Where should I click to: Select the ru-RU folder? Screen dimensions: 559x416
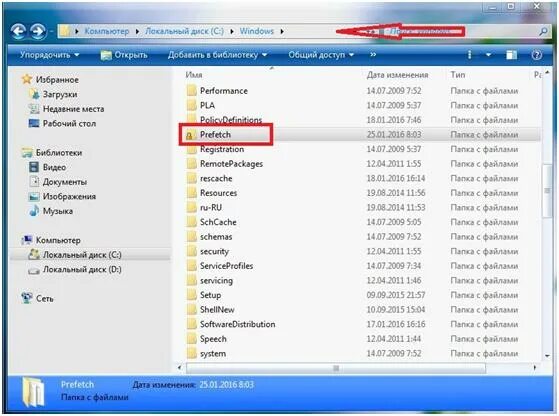(211, 207)
